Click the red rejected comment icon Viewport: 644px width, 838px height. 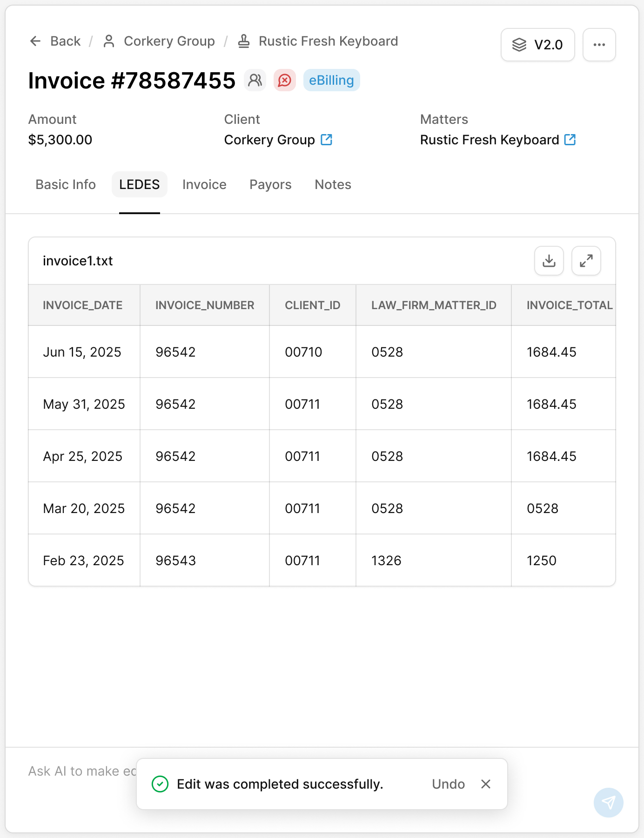coord(285,80)
